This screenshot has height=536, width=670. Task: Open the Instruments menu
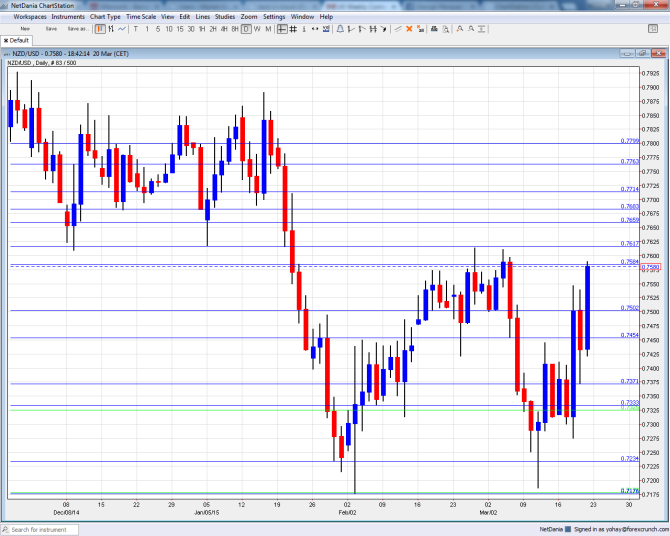[68, 17]
